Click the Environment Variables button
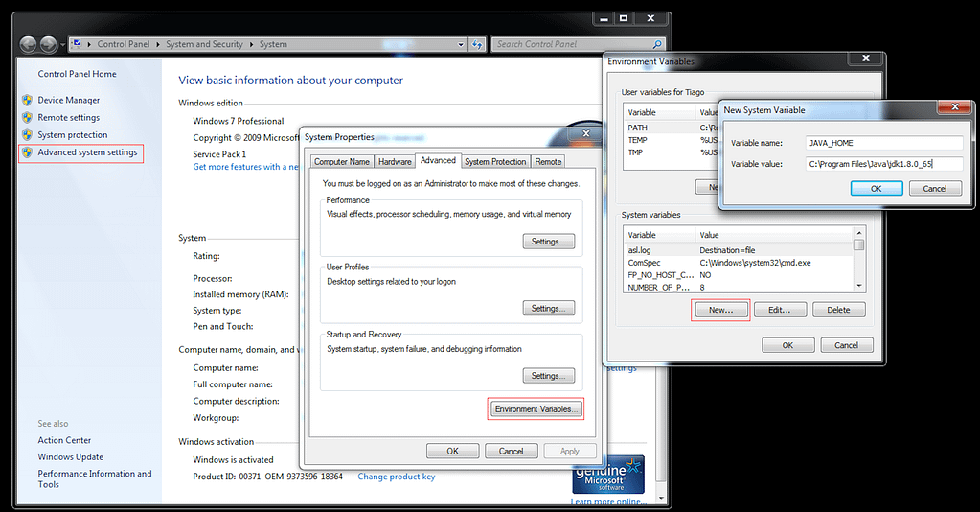This screenshot has height=512, width=980. [536, 409]
